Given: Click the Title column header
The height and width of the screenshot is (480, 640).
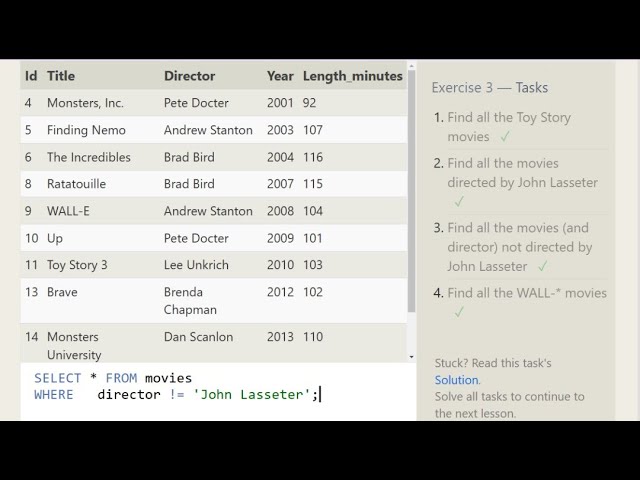Looking at the screenshot, I should coord(61,76).
